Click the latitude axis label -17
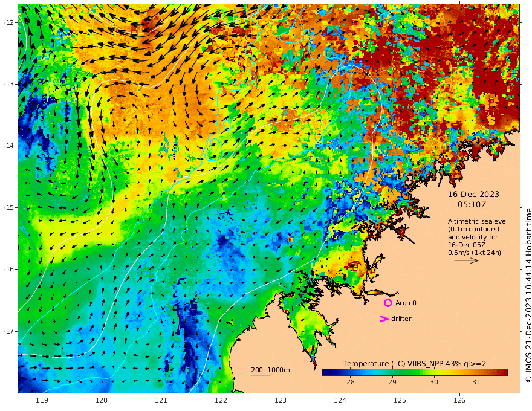The width and height of the screenshot is (532, 411). [9, 331]
